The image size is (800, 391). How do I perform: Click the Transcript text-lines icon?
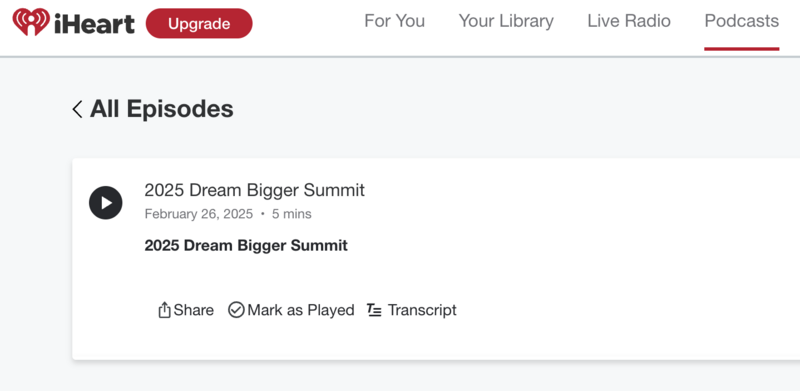pyautogui.click(x=374, y=310)
